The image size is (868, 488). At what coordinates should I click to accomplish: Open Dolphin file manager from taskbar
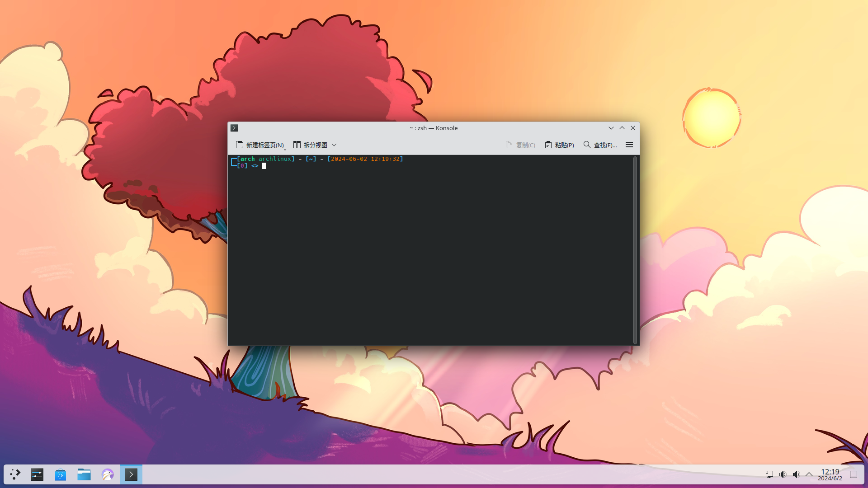pos(84,474)
